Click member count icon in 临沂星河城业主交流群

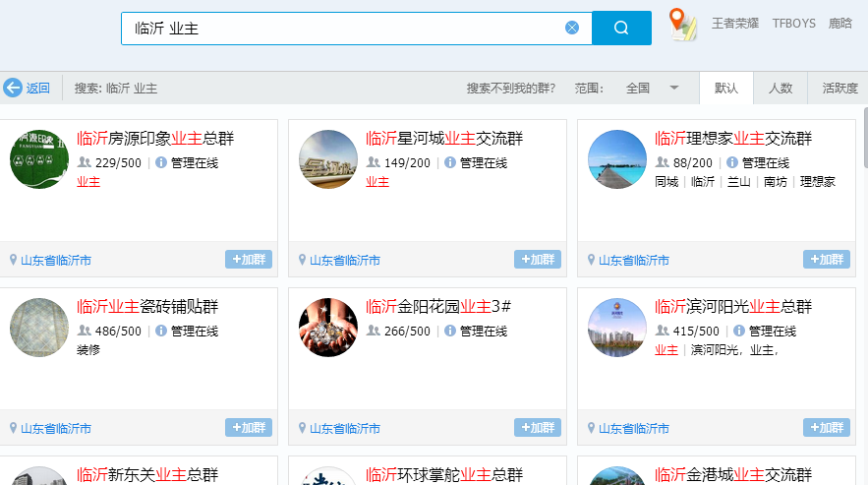pos(373,162)
